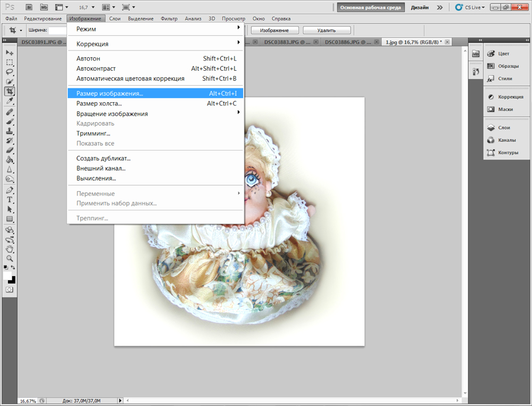The width and height of the screenshot is (532, 406).
Task: Select the Zoom tool
Action: tap(10, 259)
